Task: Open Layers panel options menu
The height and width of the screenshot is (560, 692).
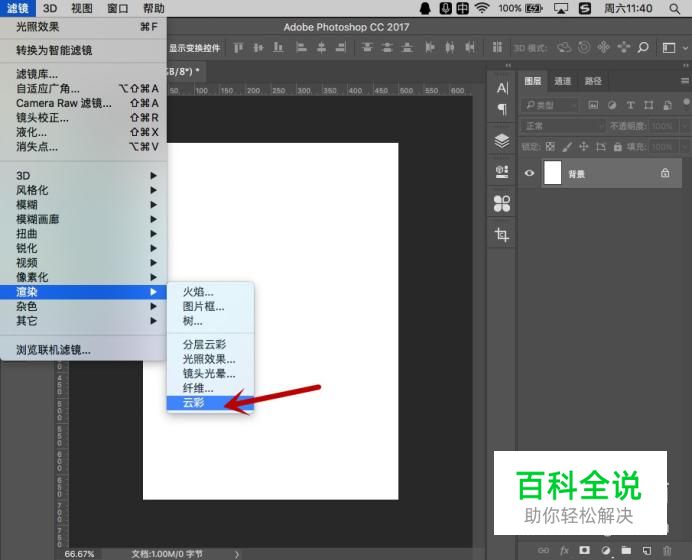Action: [684, 81]
